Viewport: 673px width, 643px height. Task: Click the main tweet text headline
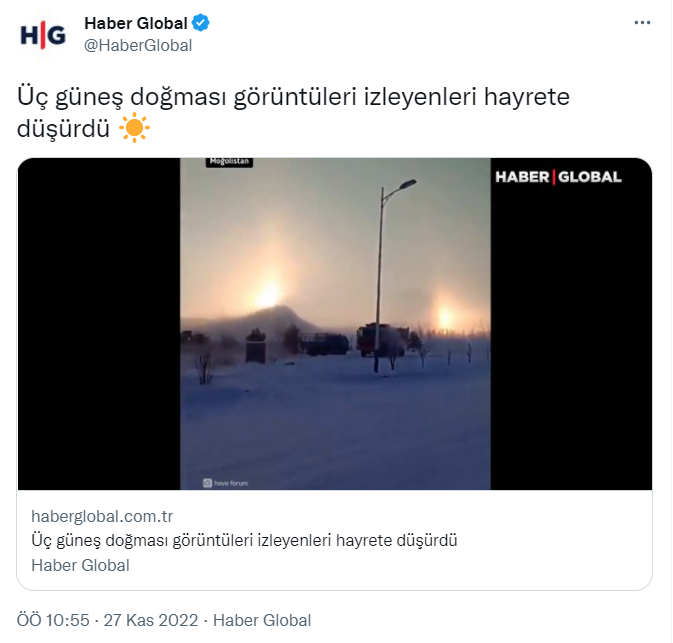click(x=293, y=112)
